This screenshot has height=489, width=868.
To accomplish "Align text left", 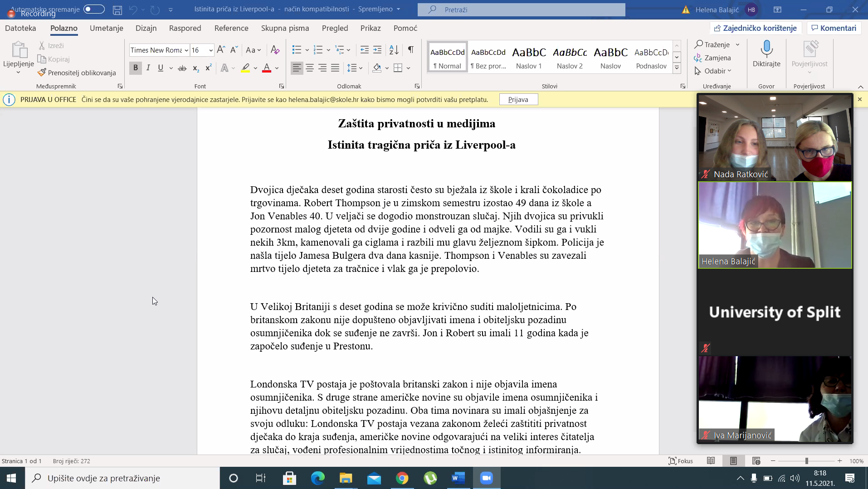I will click(297, 68).
